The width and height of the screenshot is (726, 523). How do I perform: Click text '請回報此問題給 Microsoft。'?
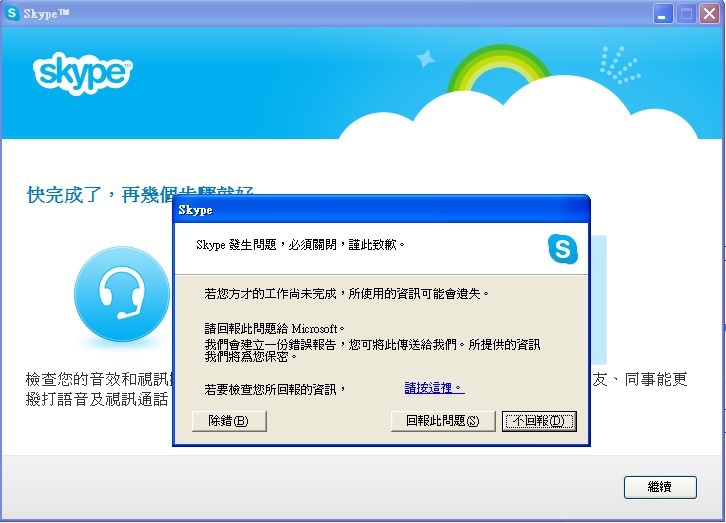(275, 329)
